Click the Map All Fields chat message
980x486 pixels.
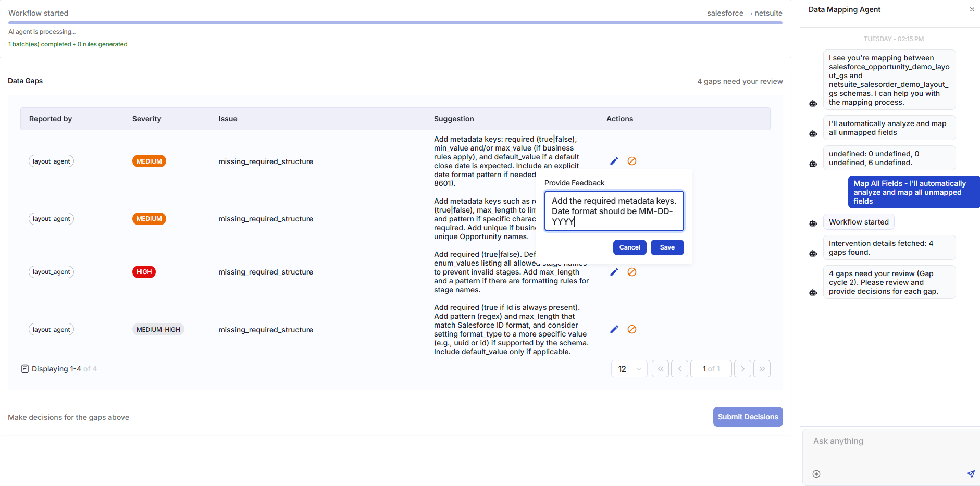914,192
